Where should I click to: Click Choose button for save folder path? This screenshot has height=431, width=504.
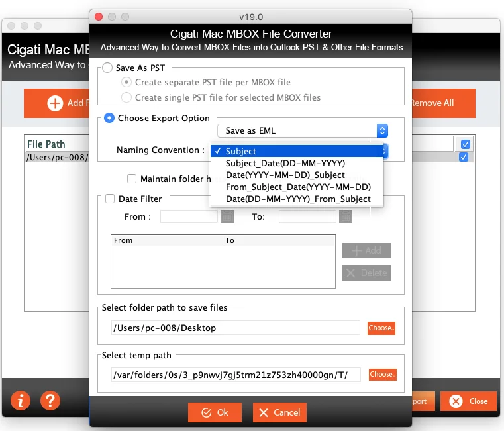point(381,328)
